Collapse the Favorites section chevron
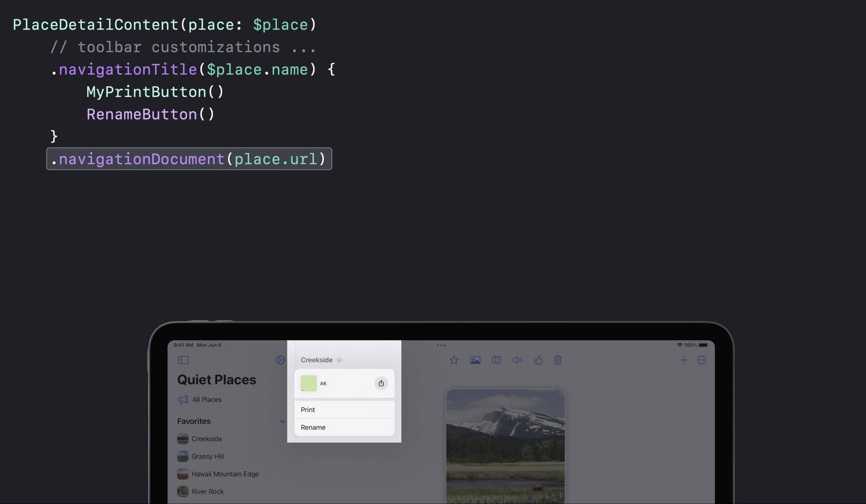The width and height of the screenshot is (866, 504). click(x=282, y=421)
